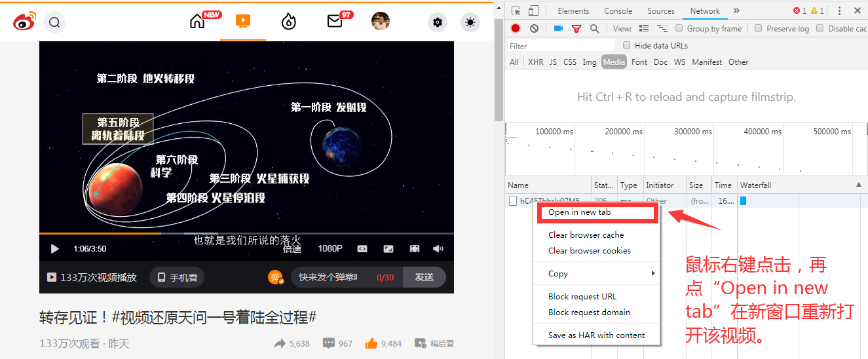Choose Clear browser cache

pos(596,235)
